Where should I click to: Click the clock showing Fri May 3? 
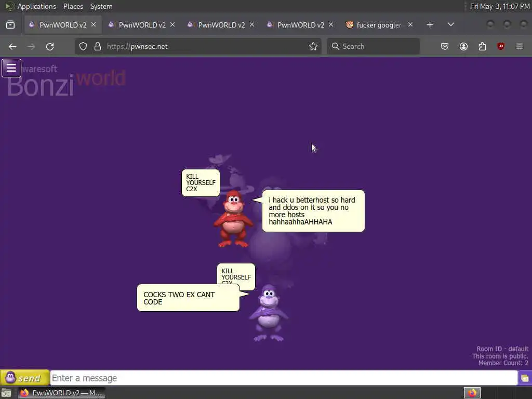click(x=499, y=6)
